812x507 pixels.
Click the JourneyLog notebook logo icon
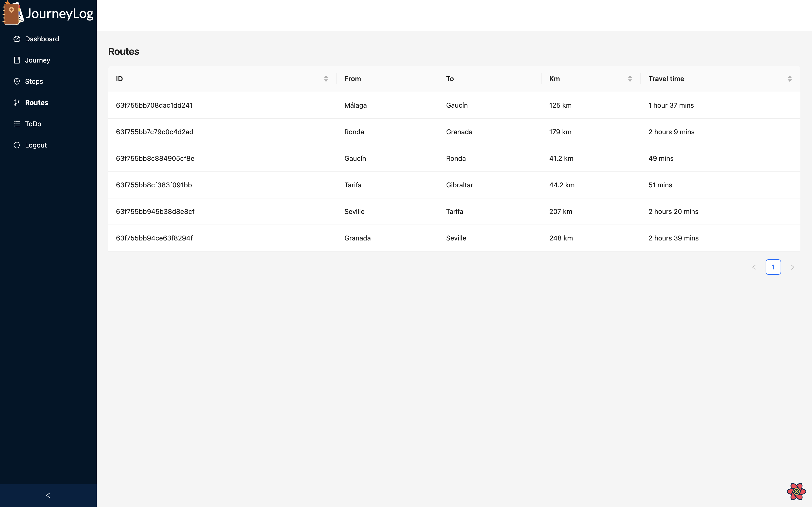12,14
